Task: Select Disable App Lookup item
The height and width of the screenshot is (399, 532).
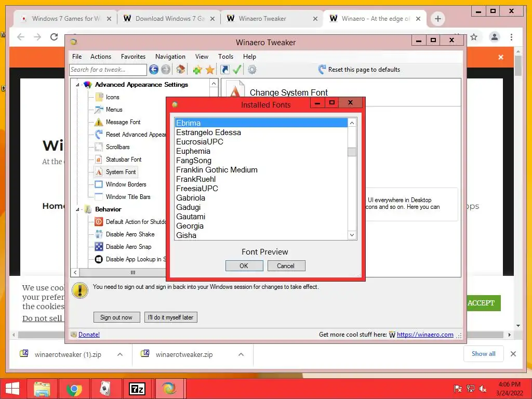Action: pyautogui.click(x=136, y=259)
